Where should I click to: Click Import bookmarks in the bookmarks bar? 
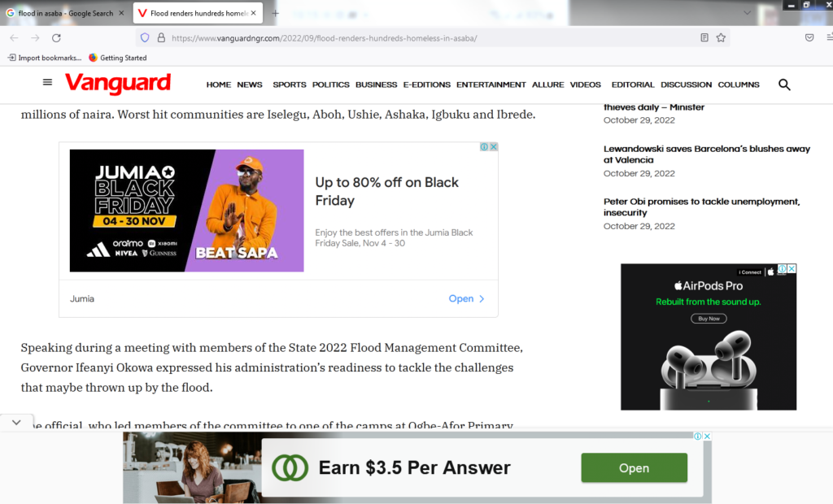tap(45, 58)
